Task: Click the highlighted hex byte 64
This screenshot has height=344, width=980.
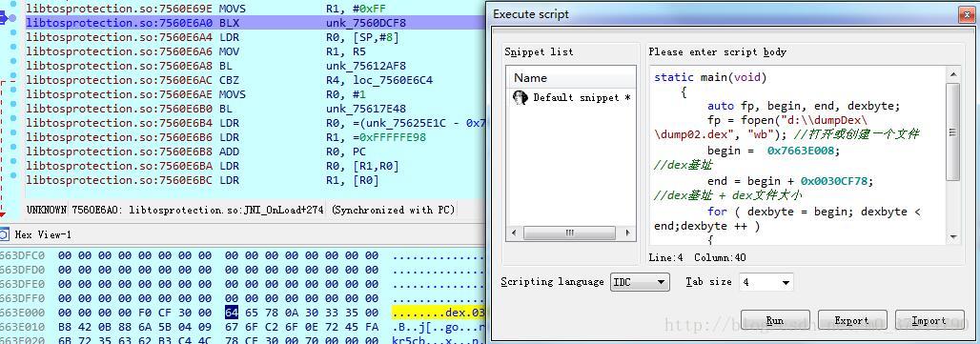Action: 232,313
